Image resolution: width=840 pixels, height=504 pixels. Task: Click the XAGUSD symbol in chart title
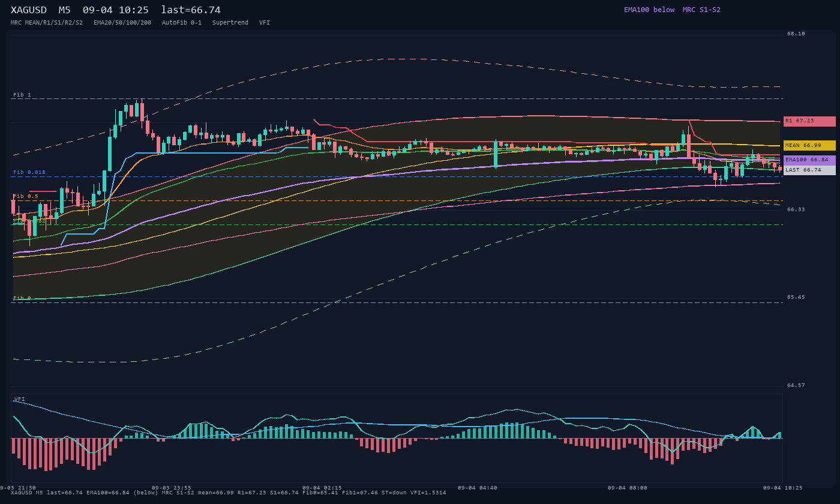28,10
